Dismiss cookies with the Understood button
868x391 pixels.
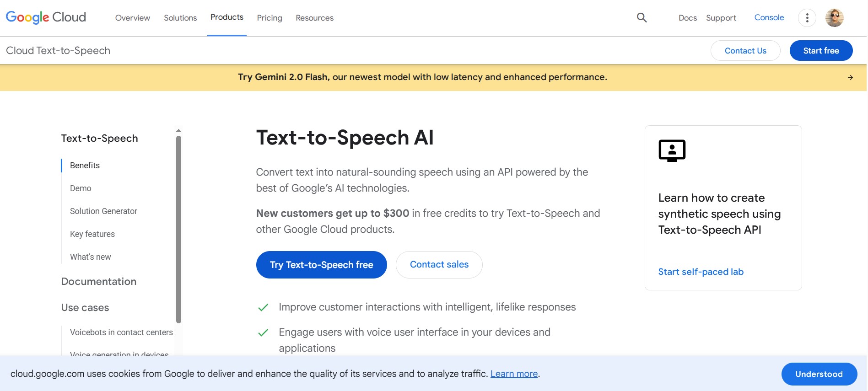point(819,374)
